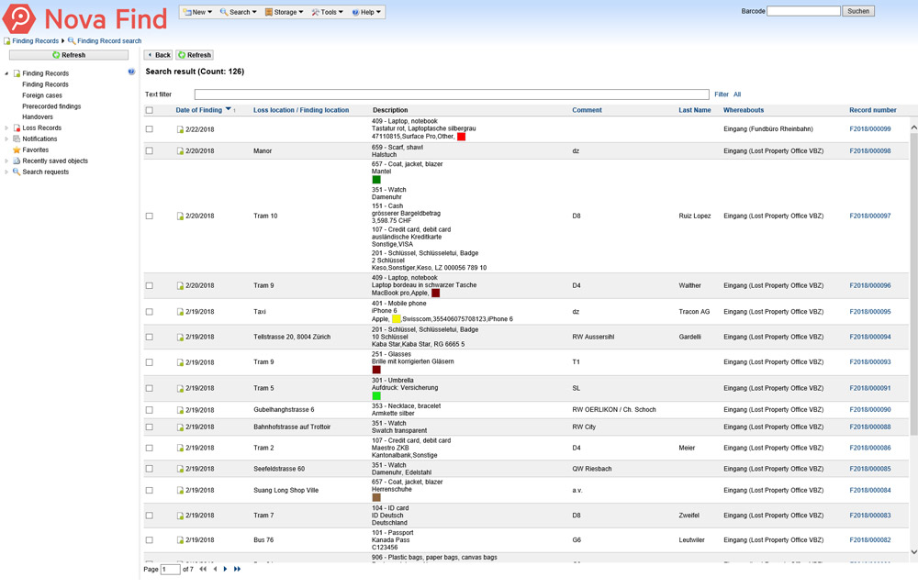Click the Favorites star icon

point(17,150)
